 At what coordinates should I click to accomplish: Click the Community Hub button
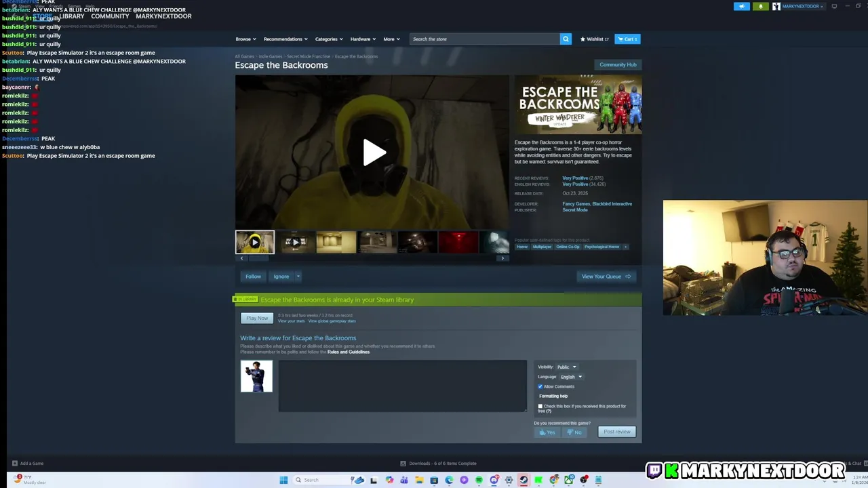tap(618, 64)
